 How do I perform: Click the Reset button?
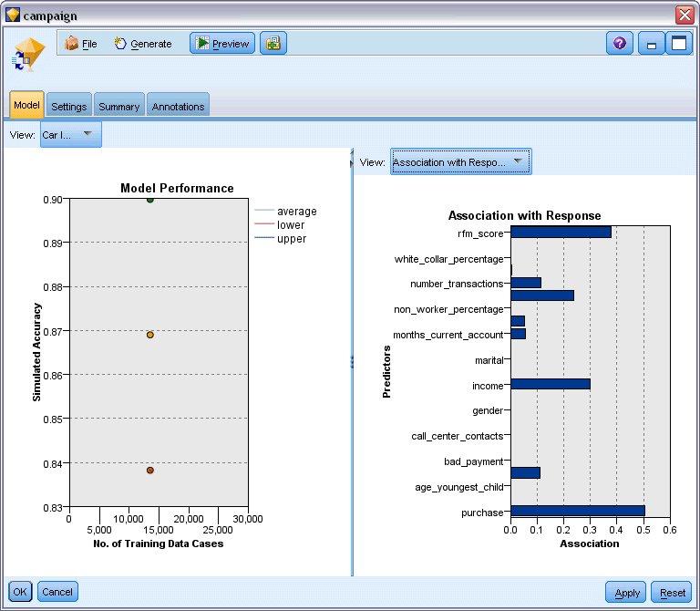pos(672,593)
